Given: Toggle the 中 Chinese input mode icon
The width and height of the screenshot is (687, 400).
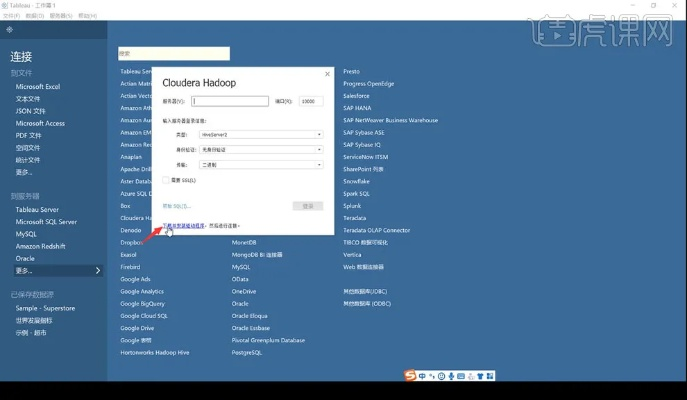Looking at the screenshot, I should (422, 376).
